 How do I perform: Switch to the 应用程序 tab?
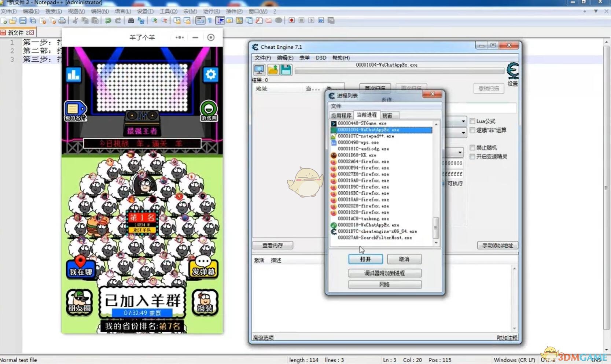pyautogui.click(x=341, y=115)
